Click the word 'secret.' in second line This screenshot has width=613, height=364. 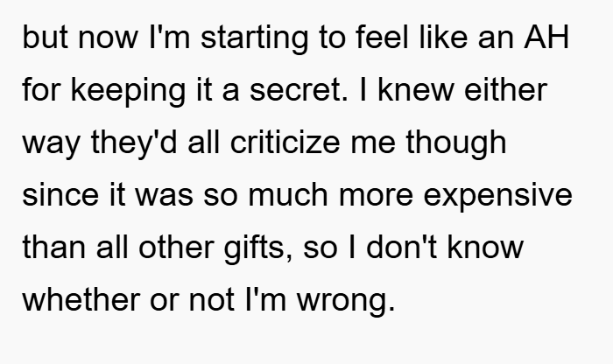[299, 91]
